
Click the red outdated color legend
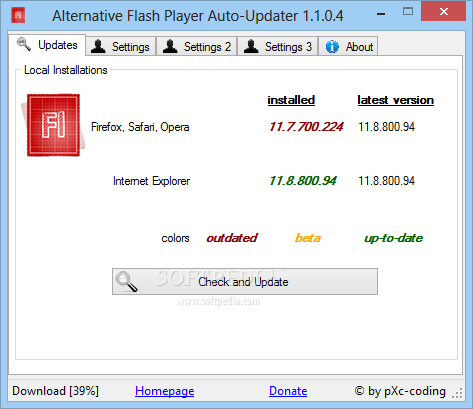(x=232, y=238)
